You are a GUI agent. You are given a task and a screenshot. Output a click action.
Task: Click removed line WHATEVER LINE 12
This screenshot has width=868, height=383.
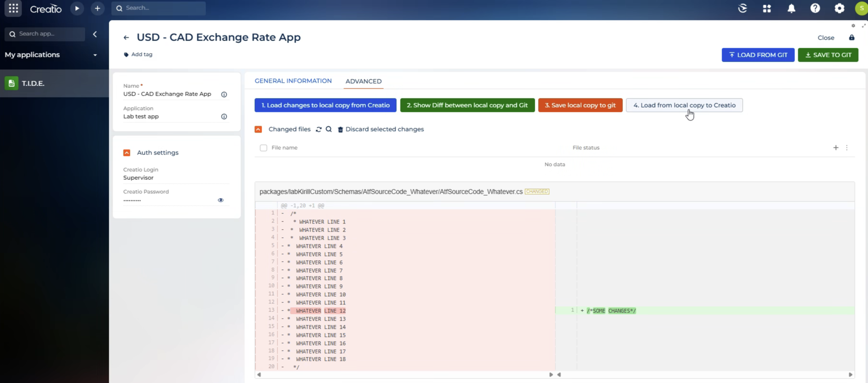tap(321, 311)
